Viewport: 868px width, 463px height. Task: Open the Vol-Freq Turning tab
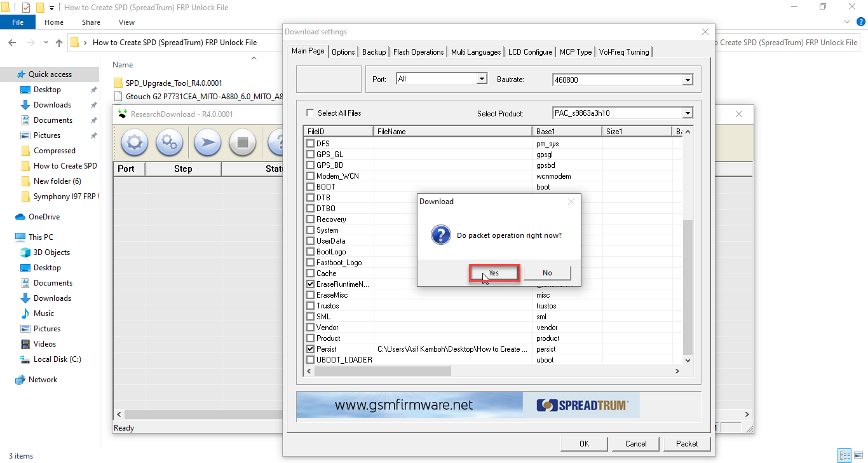click(624, 52)
